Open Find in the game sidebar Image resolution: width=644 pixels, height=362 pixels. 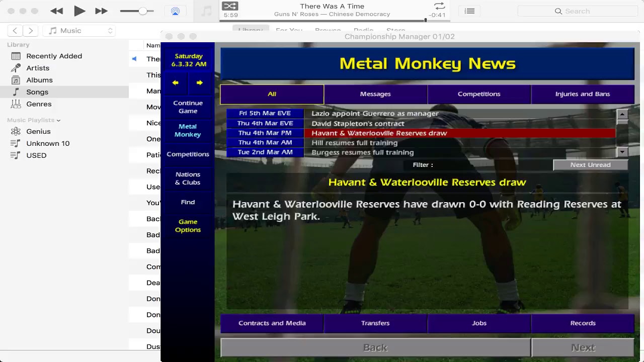[188, 202]
